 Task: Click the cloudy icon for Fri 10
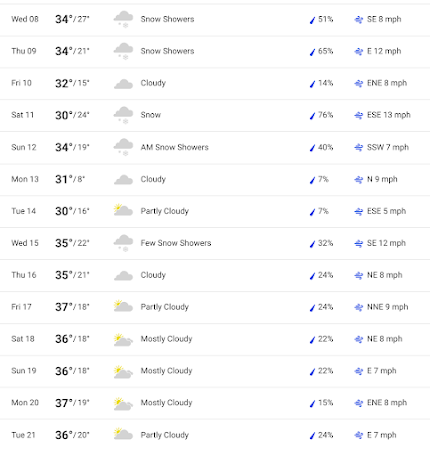tap(123, 84)
